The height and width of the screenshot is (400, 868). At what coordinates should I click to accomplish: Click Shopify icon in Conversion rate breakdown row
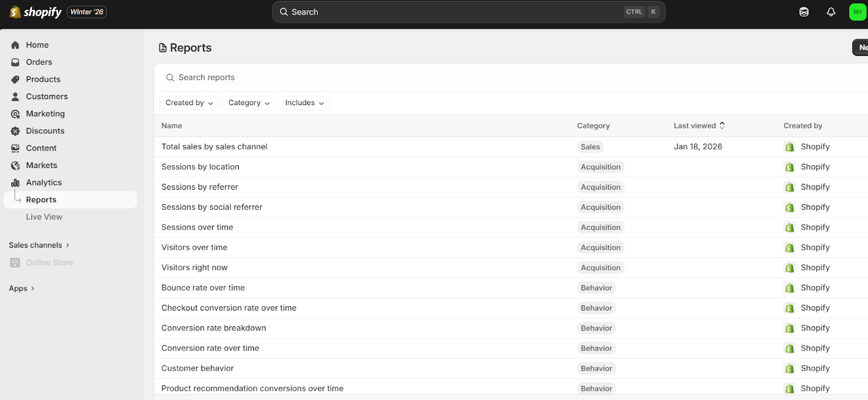(789, 328)
